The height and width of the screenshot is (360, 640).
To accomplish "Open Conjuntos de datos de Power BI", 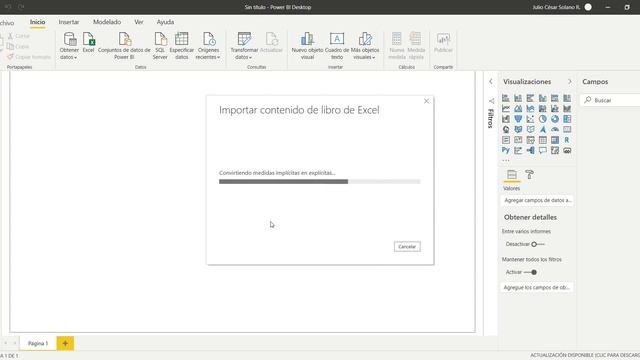I will [124, 46].
